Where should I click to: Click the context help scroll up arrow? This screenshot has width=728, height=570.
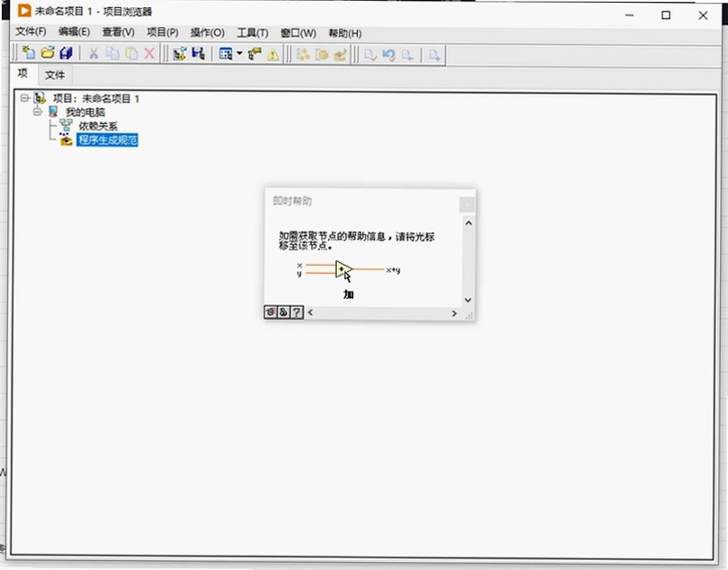tap(469, 223)
